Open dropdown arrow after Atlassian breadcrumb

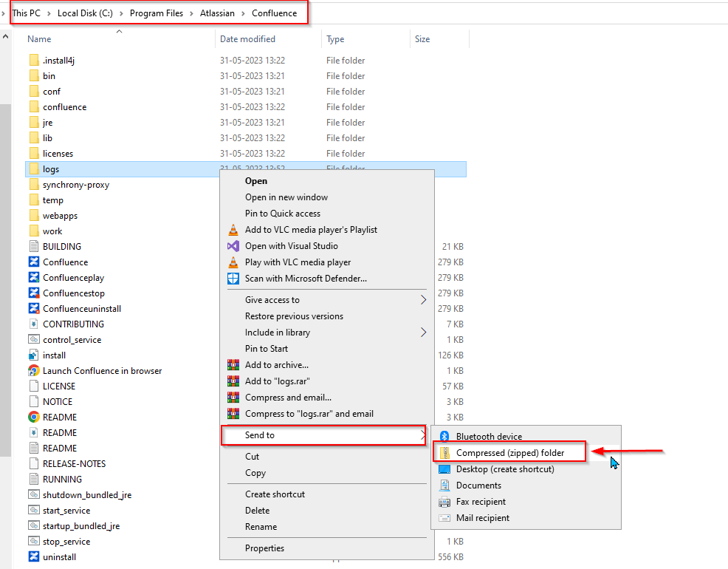pyautogui.click(x=244, y=13)
